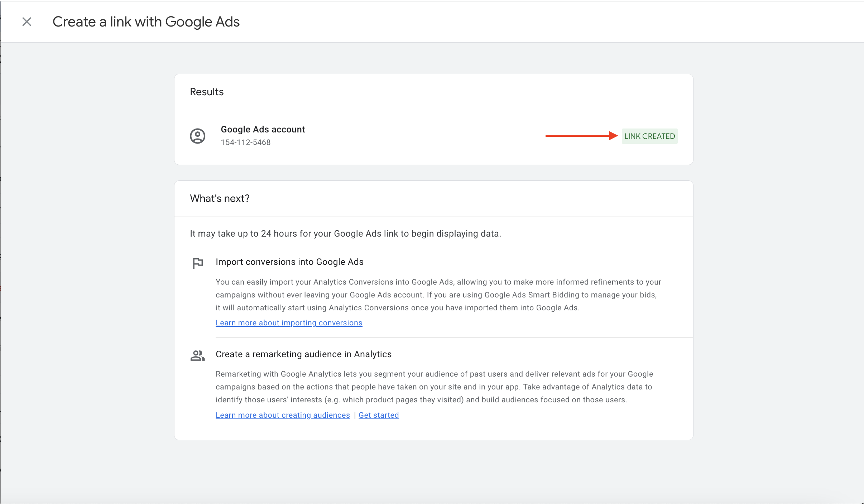Click the Get started link
This screenshot has height=504, width=864.
coord(379,415)
